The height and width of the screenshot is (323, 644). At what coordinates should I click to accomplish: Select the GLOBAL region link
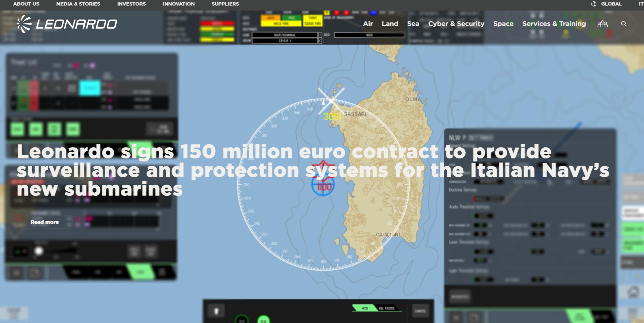coord(611,4)
